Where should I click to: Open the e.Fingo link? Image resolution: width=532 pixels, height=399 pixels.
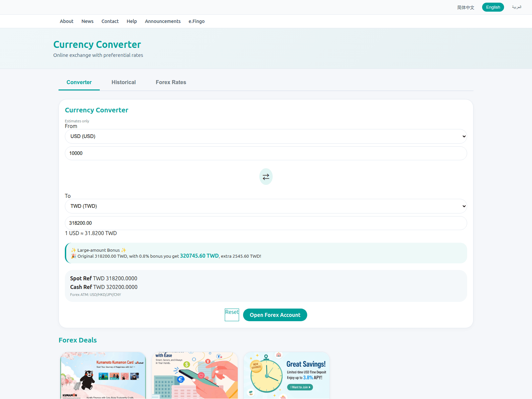(x=197, y=21)
